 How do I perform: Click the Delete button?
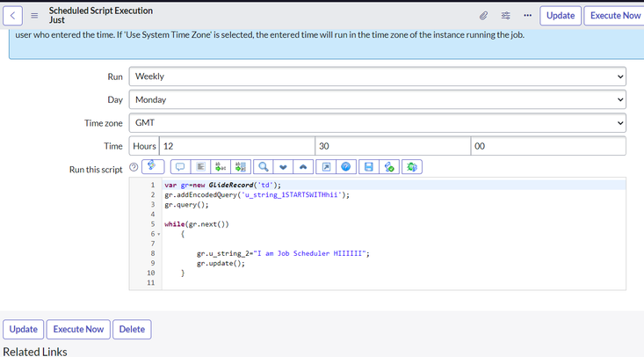[x=132, y=329]
